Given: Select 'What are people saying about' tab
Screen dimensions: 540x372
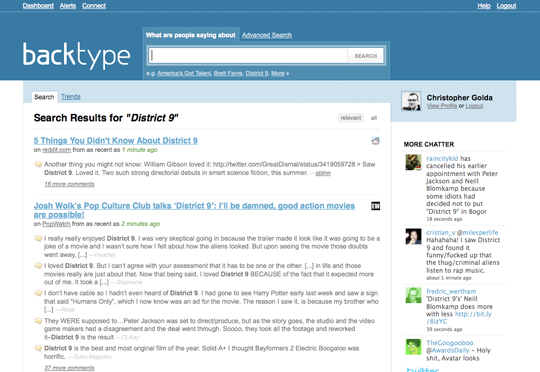Looking at the screenshot, I should click(190, 35).
